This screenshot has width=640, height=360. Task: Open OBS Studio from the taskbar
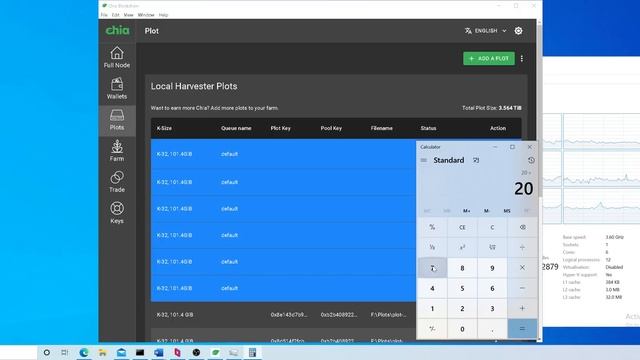[196, 353]
